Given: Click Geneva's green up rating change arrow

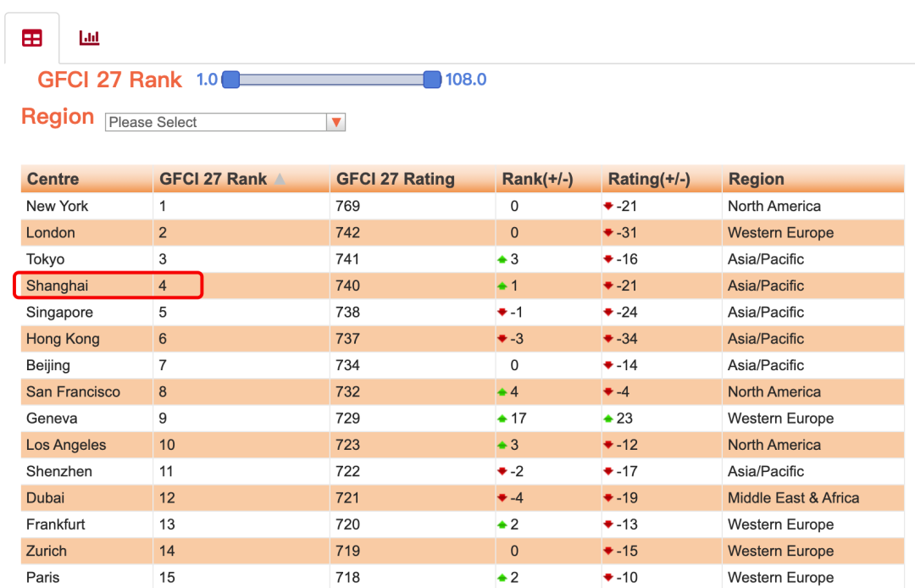Looking at the screenshot, I should [x=608, y=419].
